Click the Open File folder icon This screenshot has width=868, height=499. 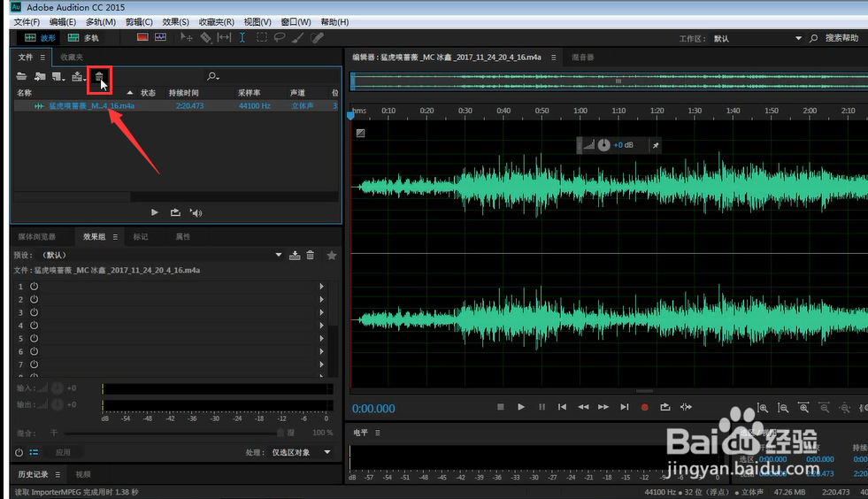21,76
